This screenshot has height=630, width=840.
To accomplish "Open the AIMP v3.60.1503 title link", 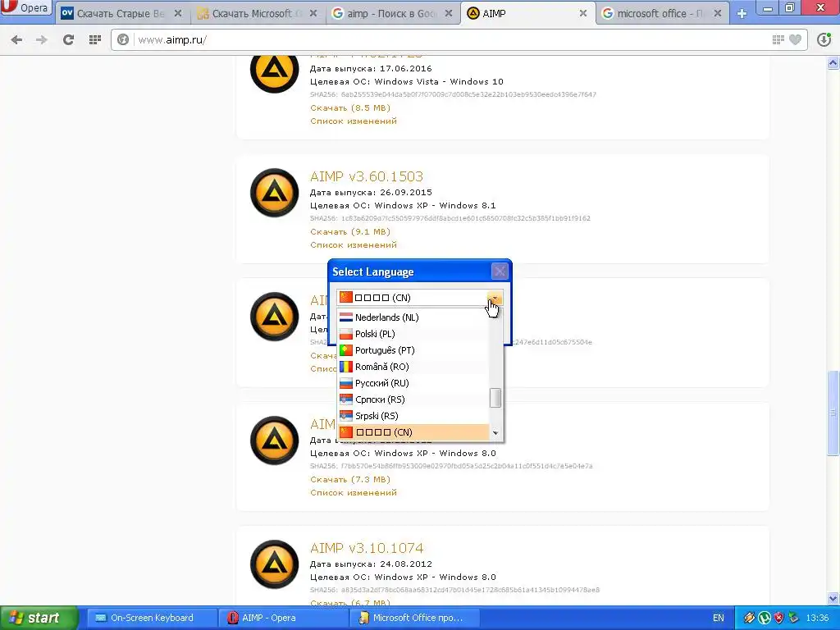I will tap(367, 176).
